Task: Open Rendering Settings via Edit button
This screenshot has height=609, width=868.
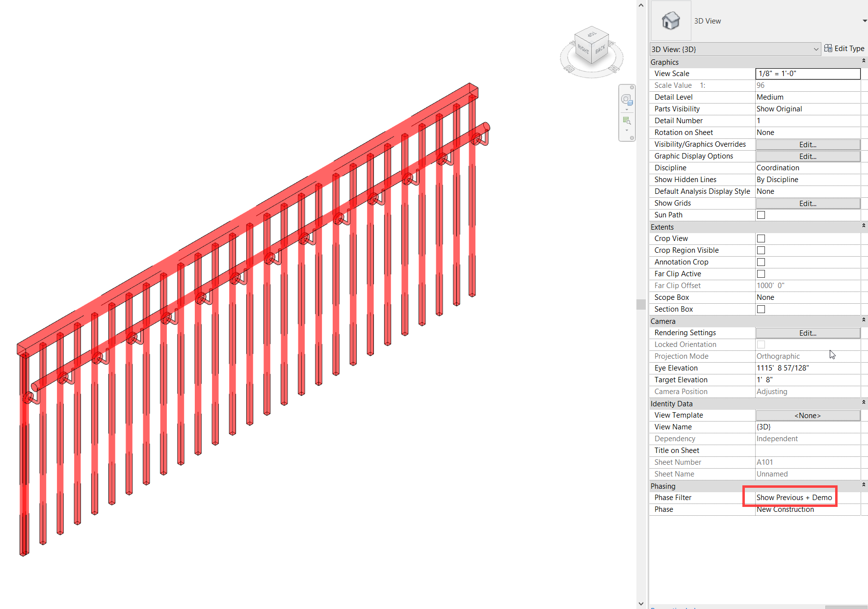Action: pos(807,332)
